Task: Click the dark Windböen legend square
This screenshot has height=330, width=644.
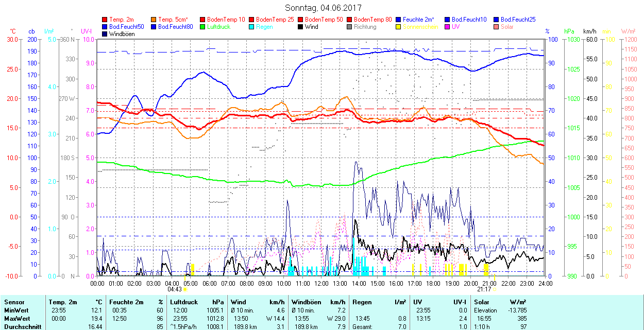Action: (x=105, y=34)
